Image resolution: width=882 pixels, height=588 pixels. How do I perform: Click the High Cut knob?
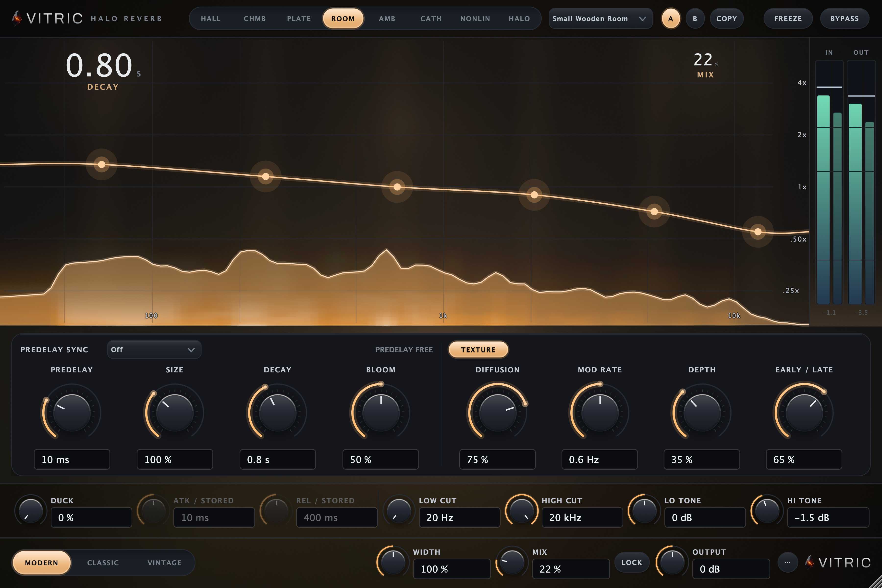point(521,510)
